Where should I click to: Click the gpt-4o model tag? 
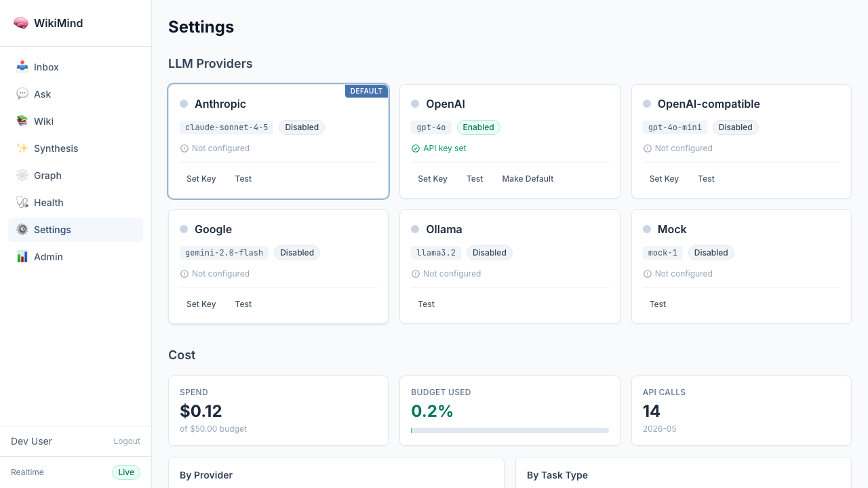pos(431,127)
